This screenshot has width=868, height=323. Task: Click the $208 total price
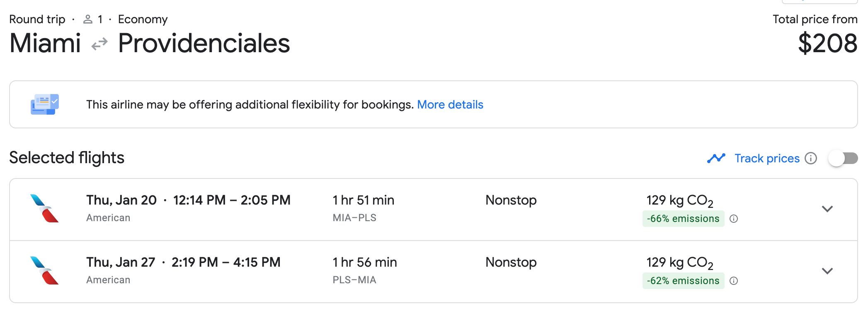point(827,43)
